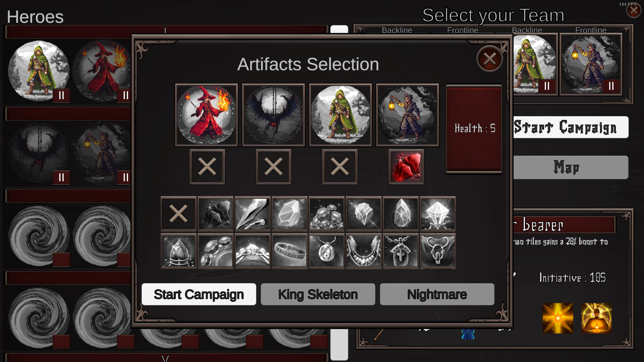Click the golden starburst ability icon
644x362 pixels.
coord(558,318)
